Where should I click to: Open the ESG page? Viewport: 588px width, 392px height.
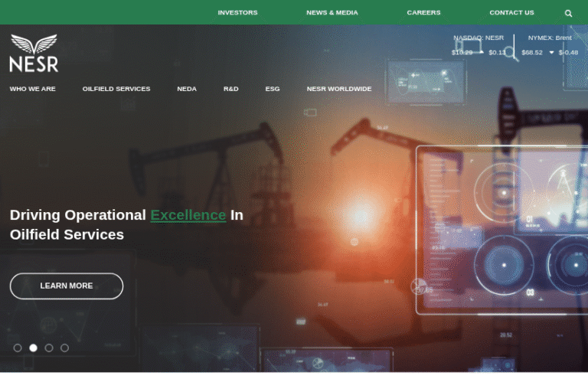pos(273,89)
